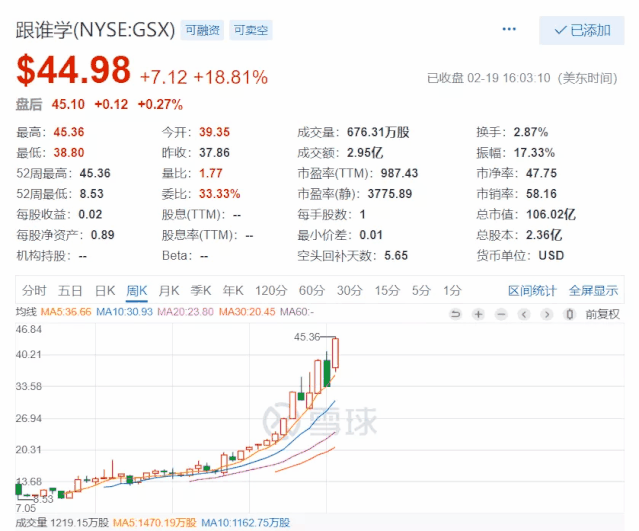Switch chart to 五日 tab
The image size is (639, 531).
point(70,291)
